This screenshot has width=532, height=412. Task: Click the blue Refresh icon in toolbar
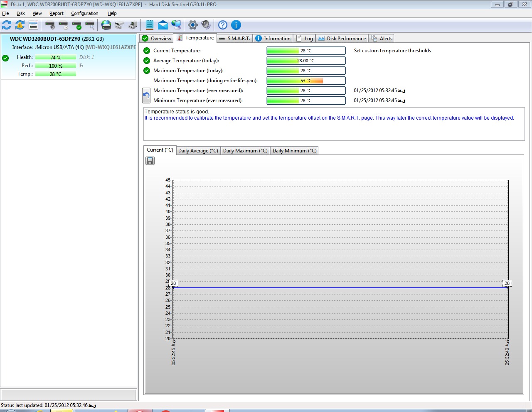[7, 25]
